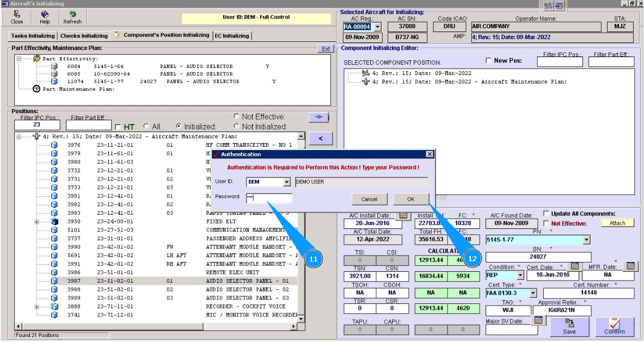Viewport: 644px width, 342px height.
Task: Click airplane icon in selected component tree
Action: coord(365,73)
